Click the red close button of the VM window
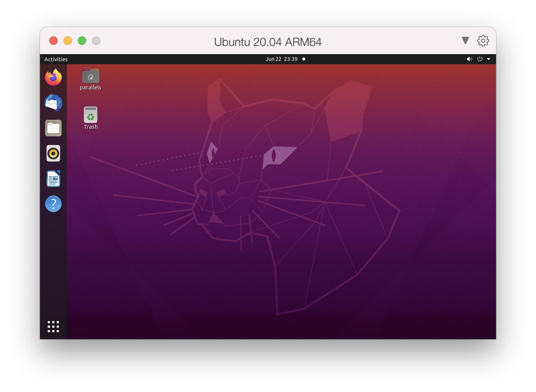Viewport: 536px width, 392px height. tap(53, 41)
